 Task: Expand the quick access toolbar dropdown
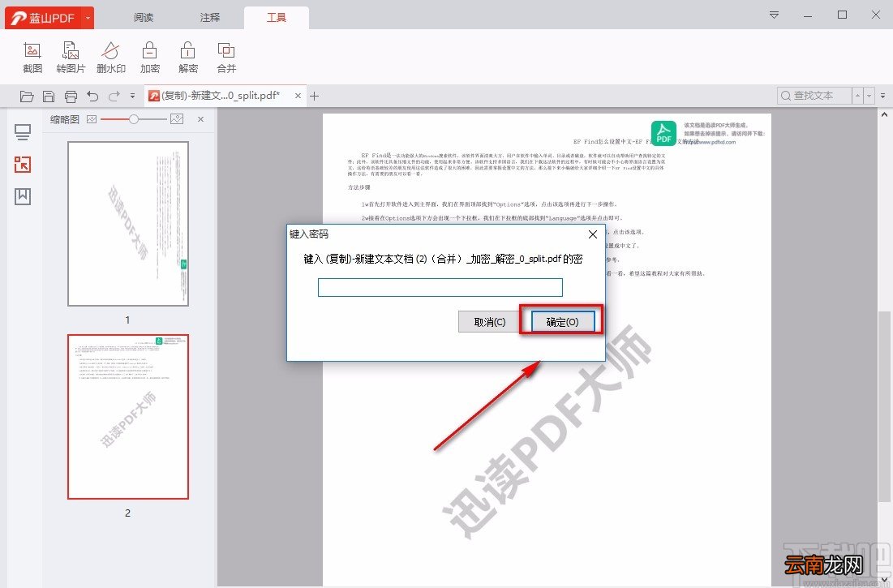click(132, 97)
